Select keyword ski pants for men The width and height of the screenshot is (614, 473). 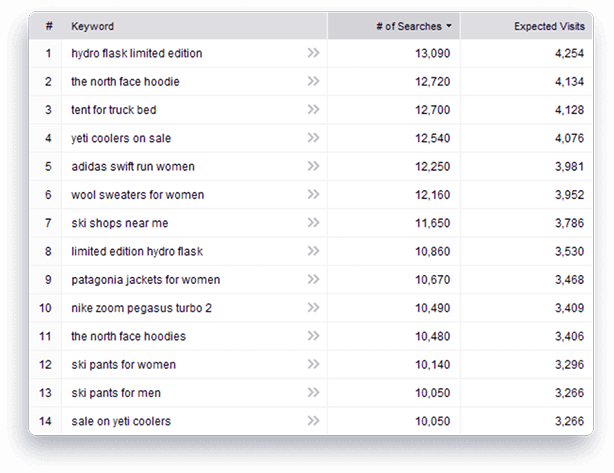point(116,393)
